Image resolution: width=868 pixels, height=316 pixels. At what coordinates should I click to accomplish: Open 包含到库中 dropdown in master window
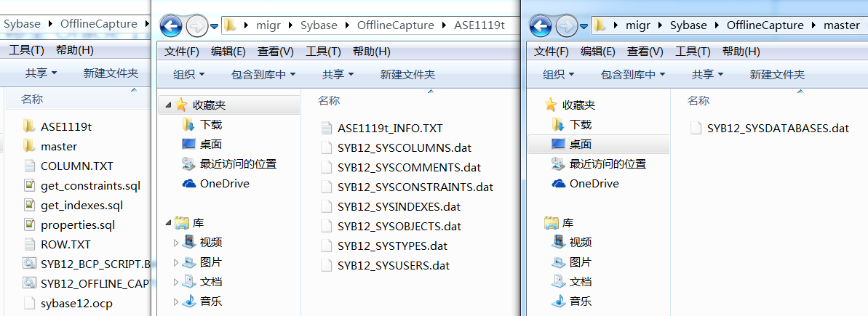tap(633, 74)
